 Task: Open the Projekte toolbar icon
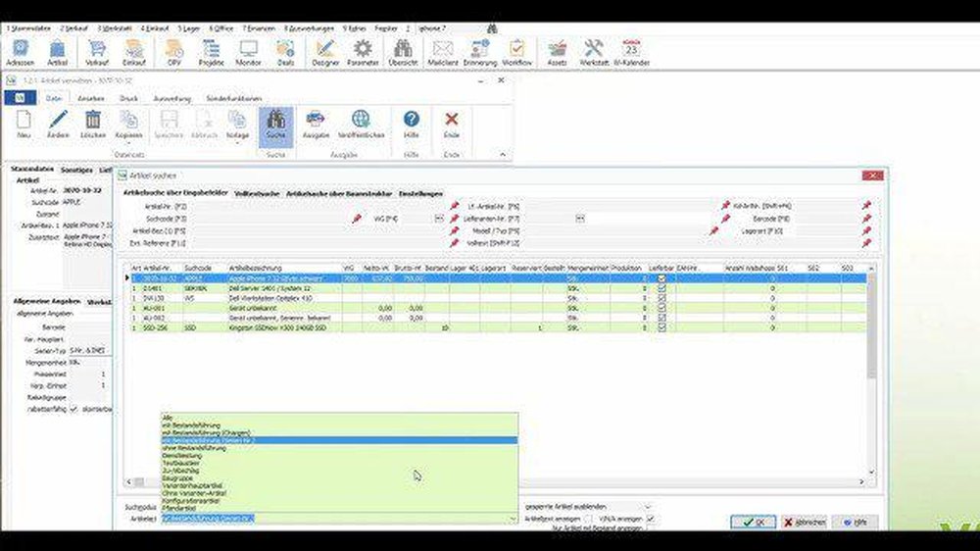tap(212, 53)
